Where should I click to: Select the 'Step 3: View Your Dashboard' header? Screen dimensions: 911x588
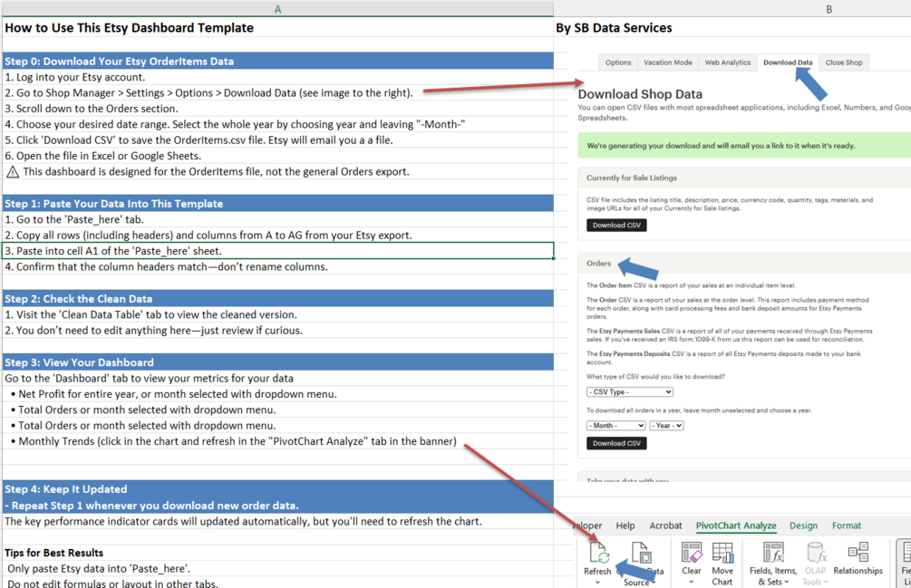tap(277, 362)
